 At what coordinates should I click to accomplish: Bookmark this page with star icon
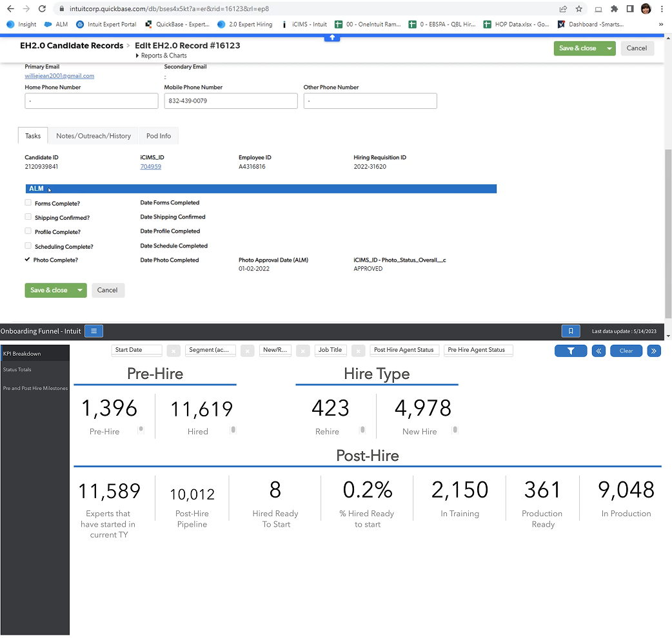click(578, 8)
